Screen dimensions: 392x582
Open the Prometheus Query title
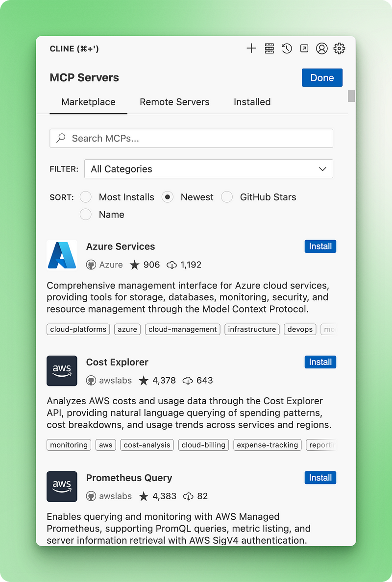click(129, 478)
